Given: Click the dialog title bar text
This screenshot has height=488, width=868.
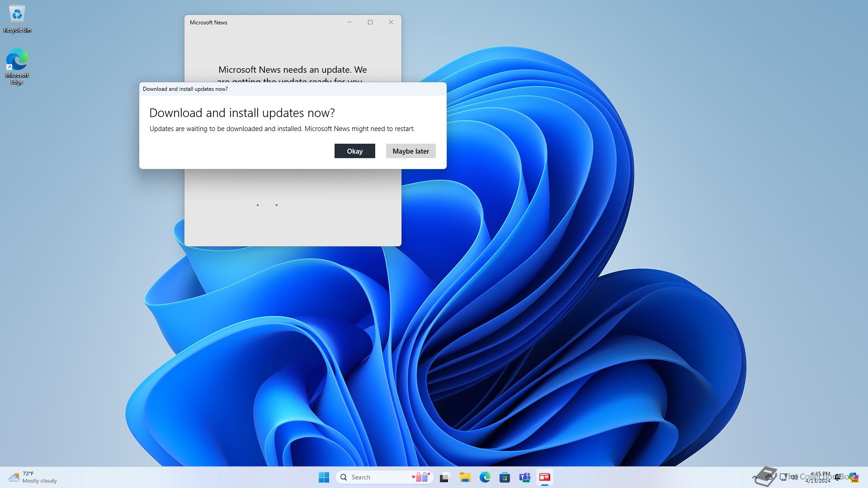Looking at the screenshot, I should click(185, 89).
